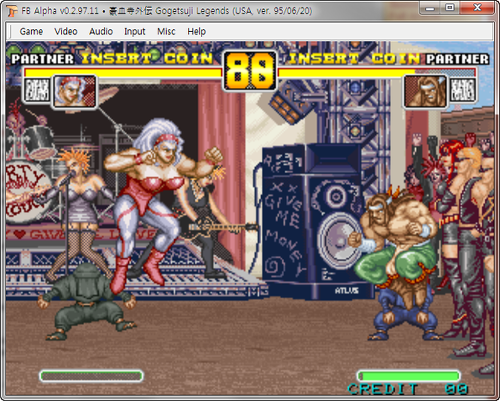Close the FB Alpha window

(x=477, y=8)
